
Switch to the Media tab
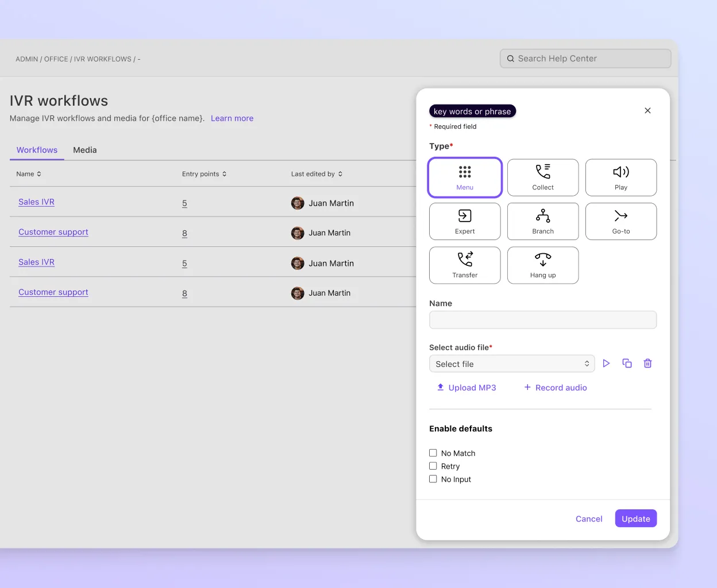85,150
